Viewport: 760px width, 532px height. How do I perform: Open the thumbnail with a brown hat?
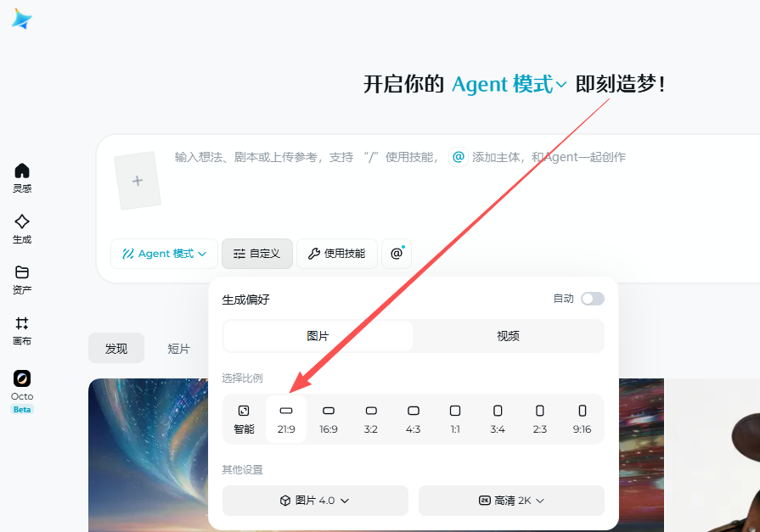(x=712, y=455)
